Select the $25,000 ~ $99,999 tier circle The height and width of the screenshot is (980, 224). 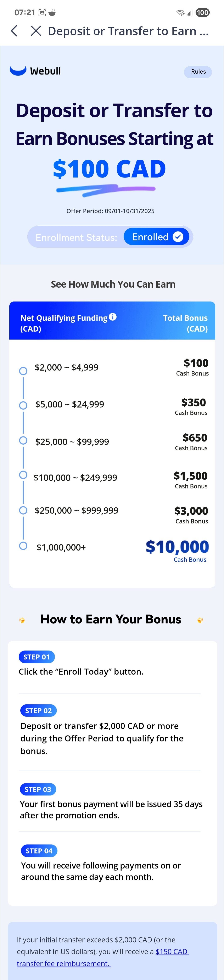[x=23, y=440]
